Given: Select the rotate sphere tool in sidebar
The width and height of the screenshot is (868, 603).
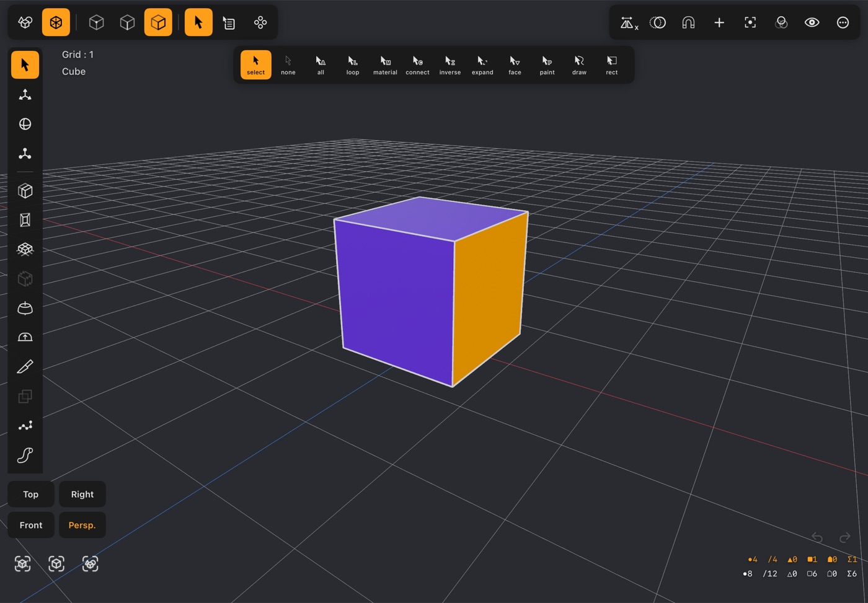Looking at the screenshot, I should [x=25, y=124].
